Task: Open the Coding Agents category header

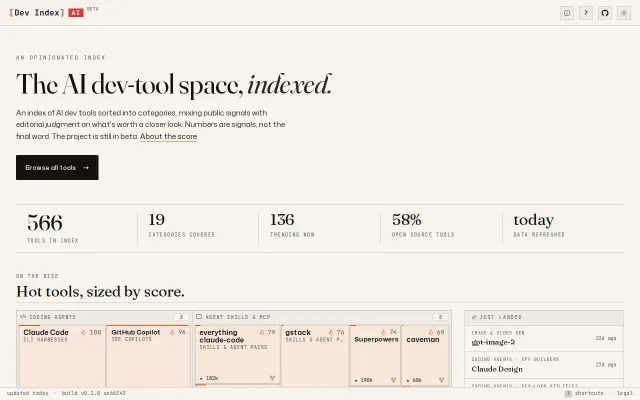Action: [104, 317]
